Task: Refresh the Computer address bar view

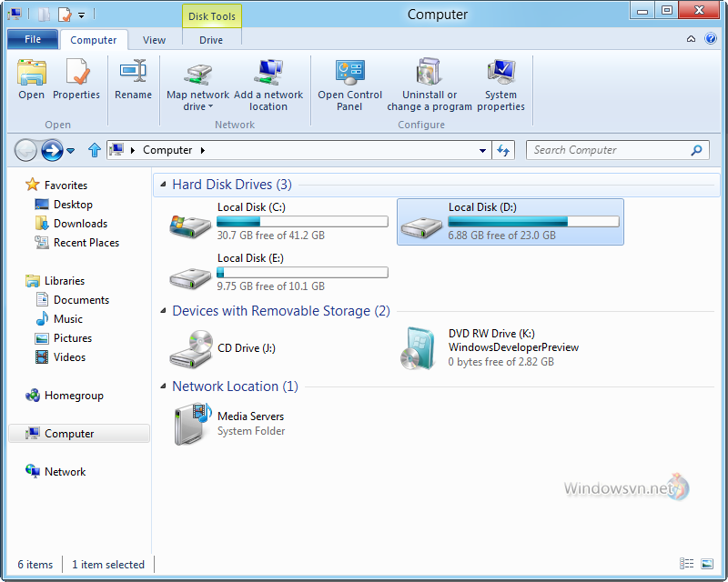Action: [503, 150]
